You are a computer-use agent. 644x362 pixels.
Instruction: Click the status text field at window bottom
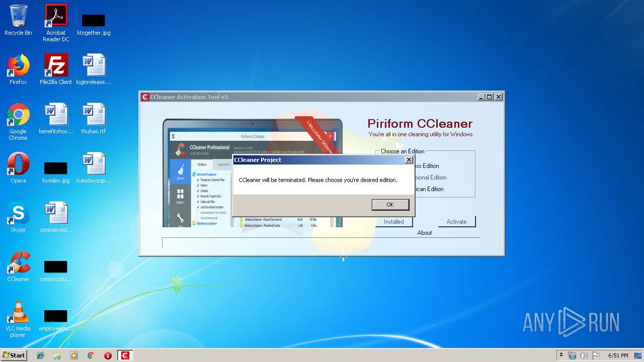(x=320, y=243)
